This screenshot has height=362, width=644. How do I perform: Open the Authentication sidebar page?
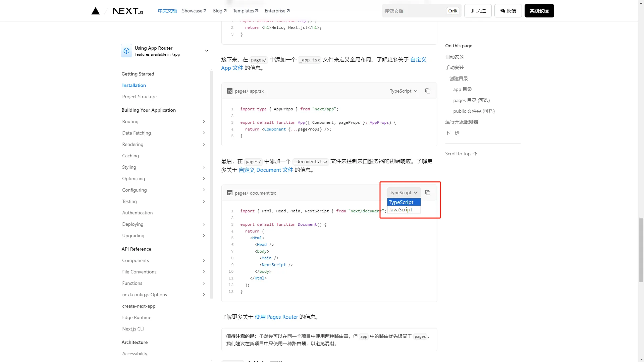click(137, 213)
